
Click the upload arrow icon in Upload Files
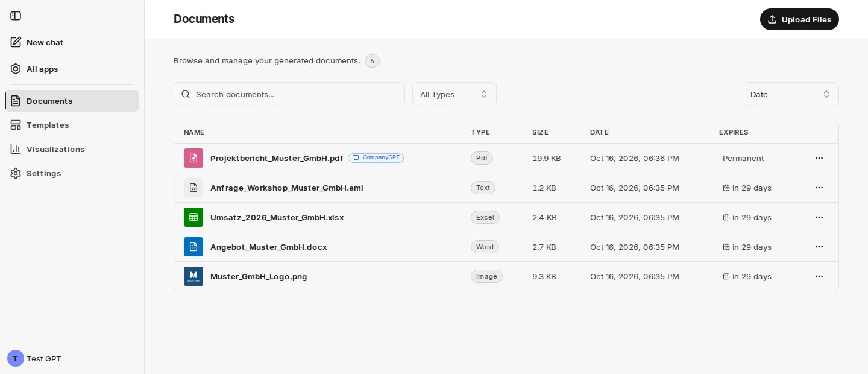[x=772, y=19]
